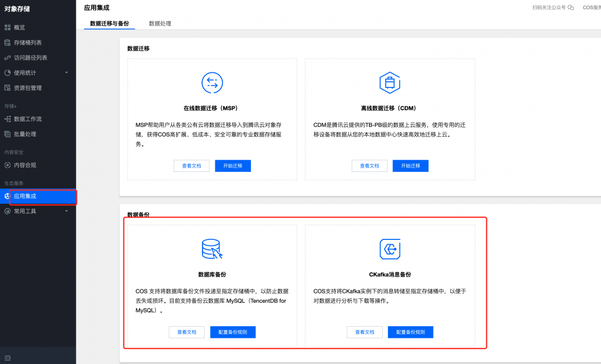
Task: Click the 数据库备份 card title
Action: pyautogui.click(x=212, y=275)
